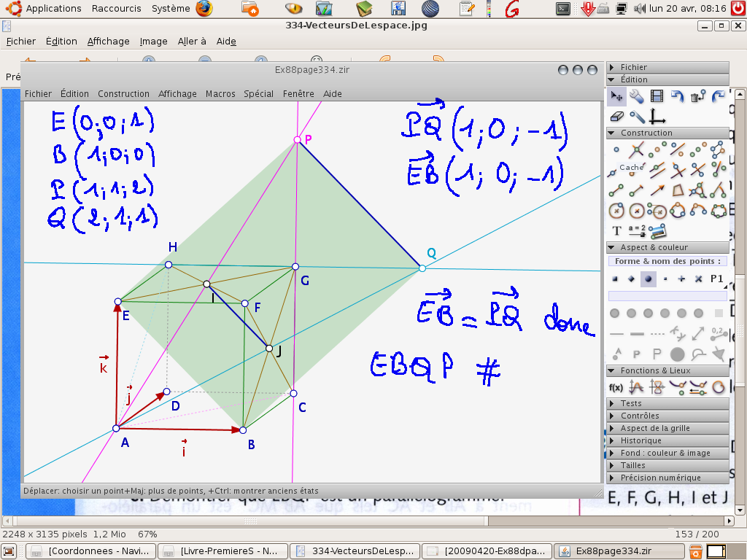
Task: Expand the Historique panel section
Action: pyautogui.click(x=640, y=440)
